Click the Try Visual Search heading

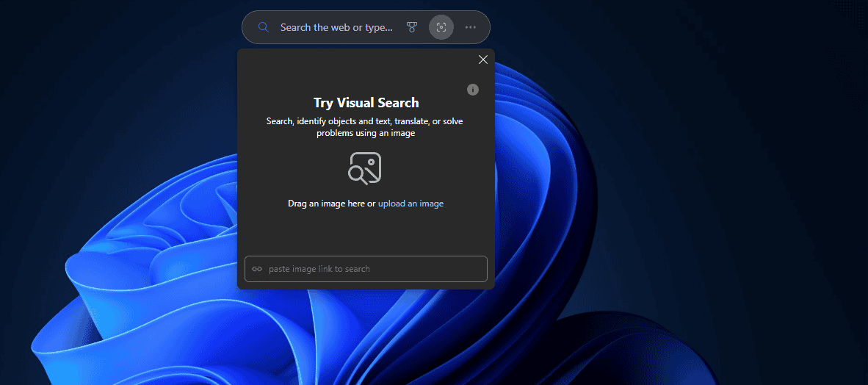pos(366,102)
